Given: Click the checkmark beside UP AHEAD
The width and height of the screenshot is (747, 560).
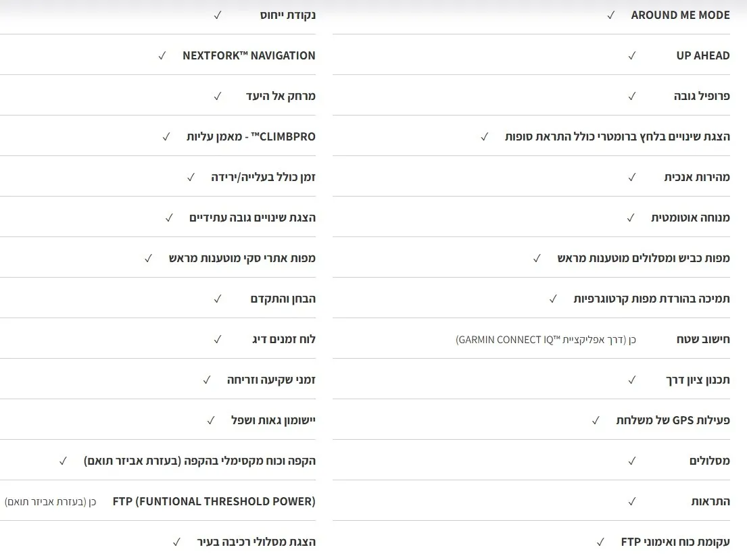Looking at the screenshot, I should (x=632, y=55).
